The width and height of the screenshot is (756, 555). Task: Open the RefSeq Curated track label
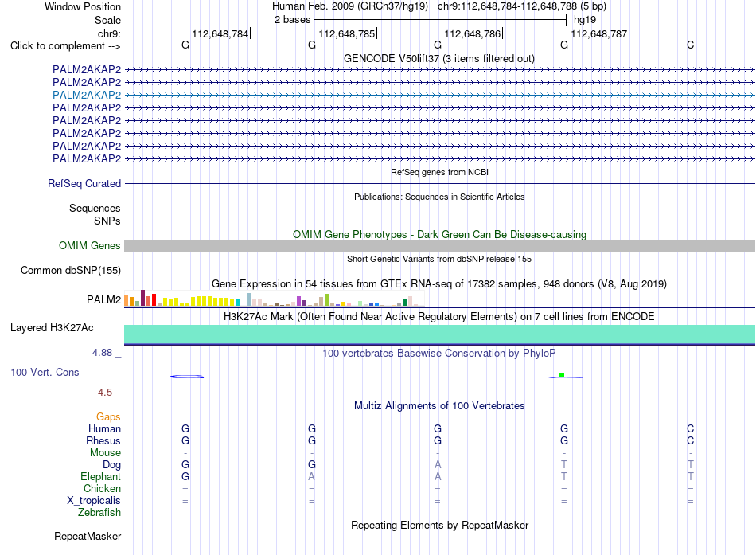pyautogui.click(x=84, y=183)
